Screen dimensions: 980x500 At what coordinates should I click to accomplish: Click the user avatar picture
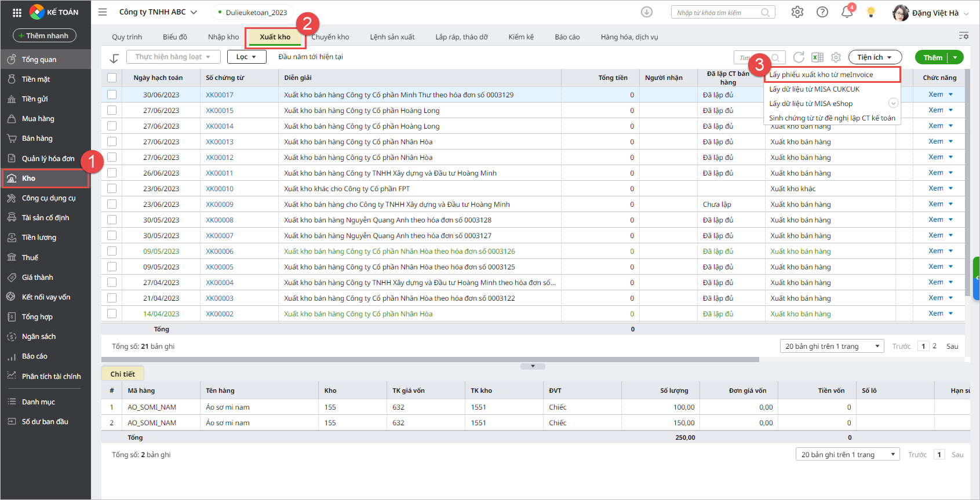901,13
